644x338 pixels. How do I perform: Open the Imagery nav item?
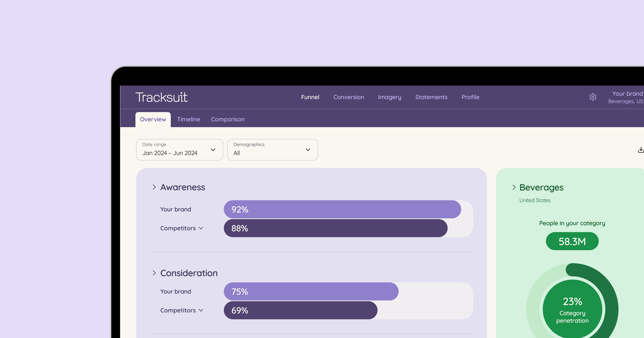389,97
